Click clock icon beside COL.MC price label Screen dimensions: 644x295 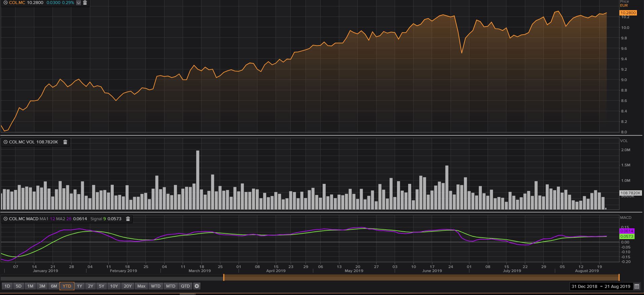[x=5, y=3]
